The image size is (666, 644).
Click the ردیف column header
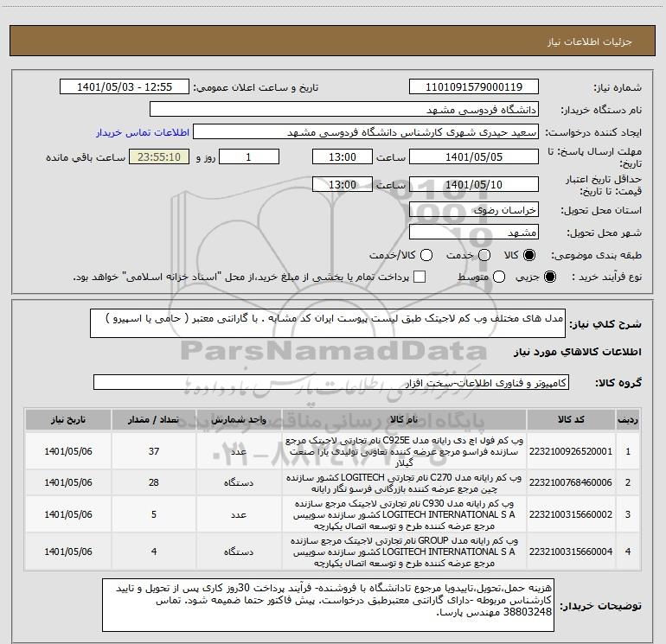(628, 420)
